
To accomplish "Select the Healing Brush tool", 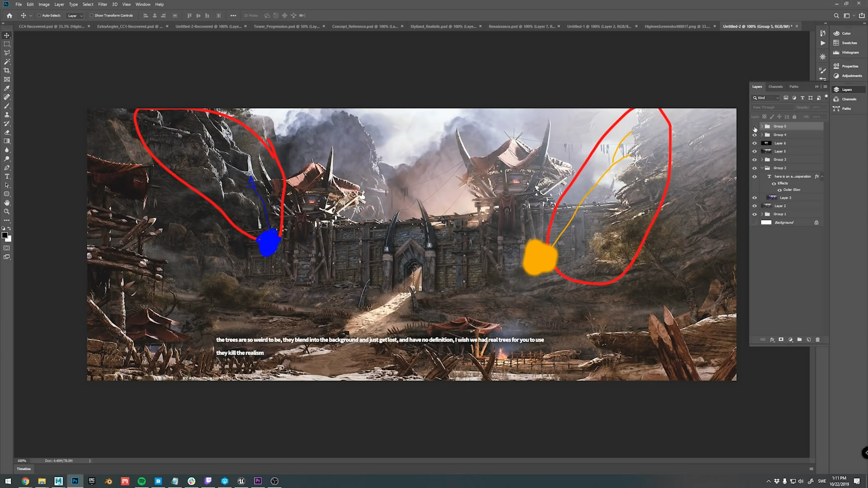I will click(7, 97).
